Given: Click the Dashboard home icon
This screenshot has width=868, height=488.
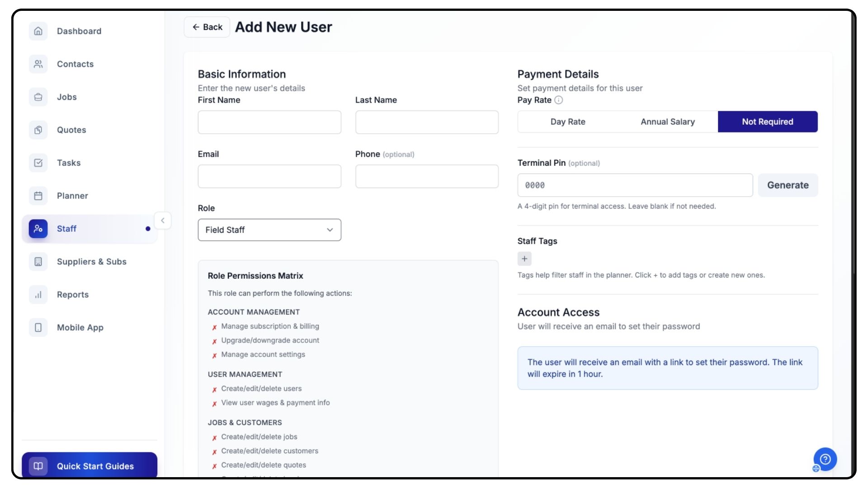Looking at the screenshot, I should click(x=38, y=31).
